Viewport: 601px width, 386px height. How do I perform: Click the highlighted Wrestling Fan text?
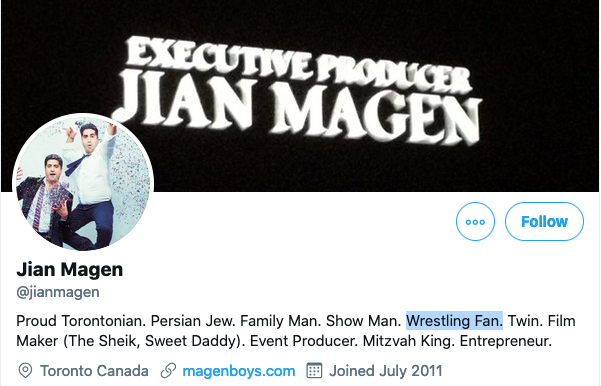click(455, 320)
